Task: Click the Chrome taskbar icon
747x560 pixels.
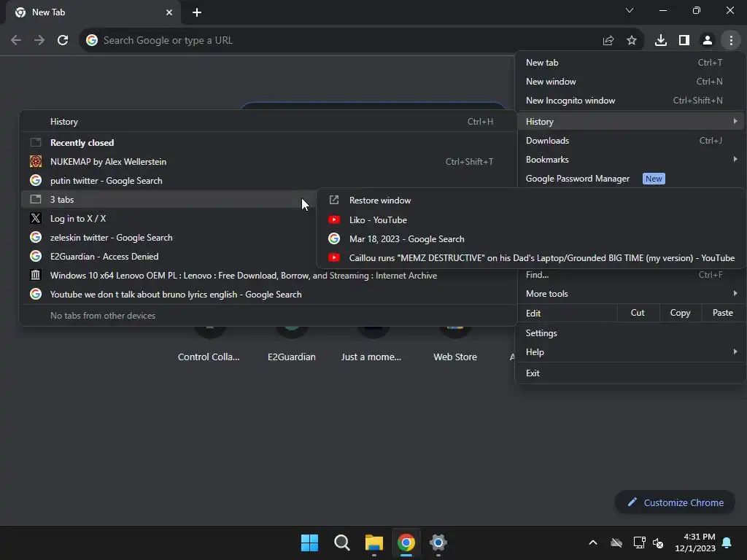Action: point(406,542)
